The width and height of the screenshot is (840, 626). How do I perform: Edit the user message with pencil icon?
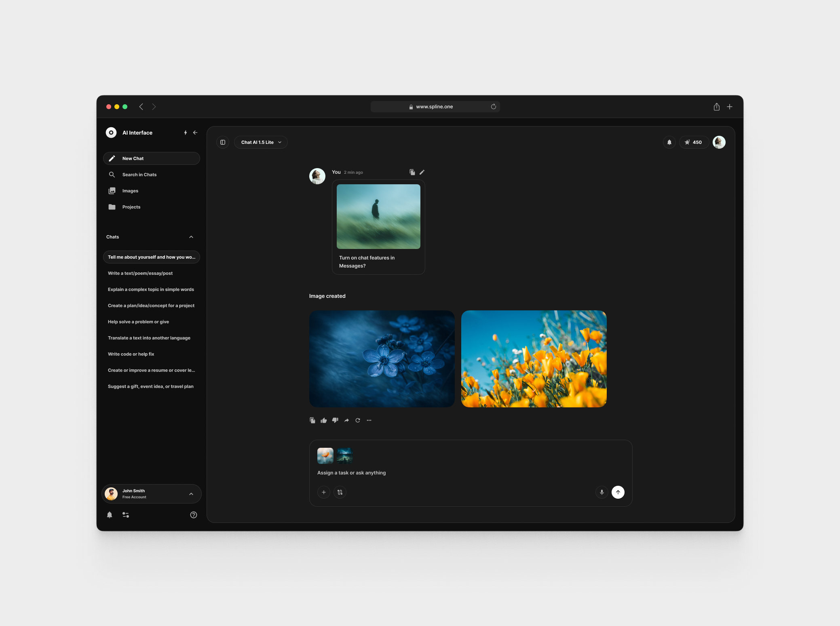point(422,172)
